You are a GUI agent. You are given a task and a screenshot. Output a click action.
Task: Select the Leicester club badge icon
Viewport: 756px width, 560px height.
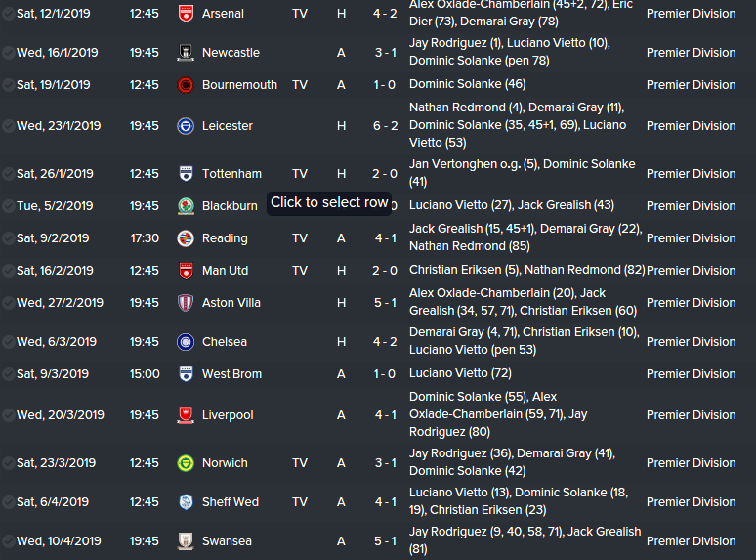click(186, 126)
